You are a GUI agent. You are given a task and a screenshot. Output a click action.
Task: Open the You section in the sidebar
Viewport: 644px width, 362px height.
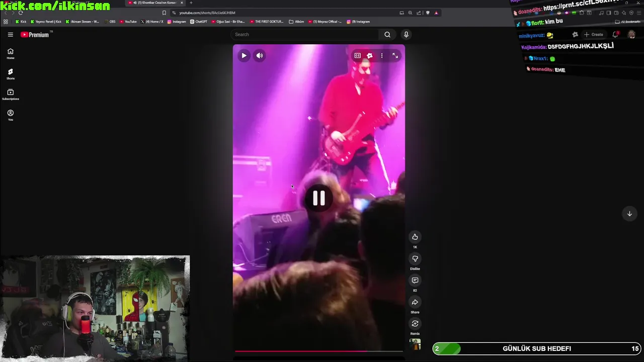click(10, 115)
